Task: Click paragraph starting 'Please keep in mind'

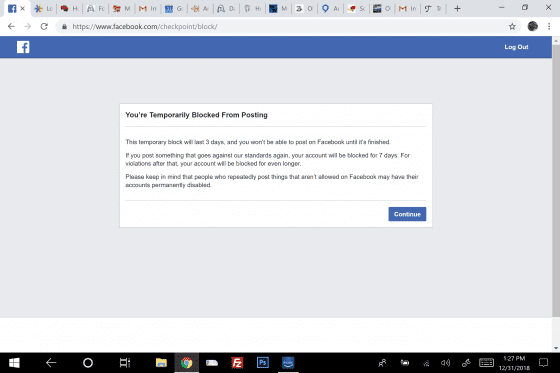Action: [x=272, y=181]
